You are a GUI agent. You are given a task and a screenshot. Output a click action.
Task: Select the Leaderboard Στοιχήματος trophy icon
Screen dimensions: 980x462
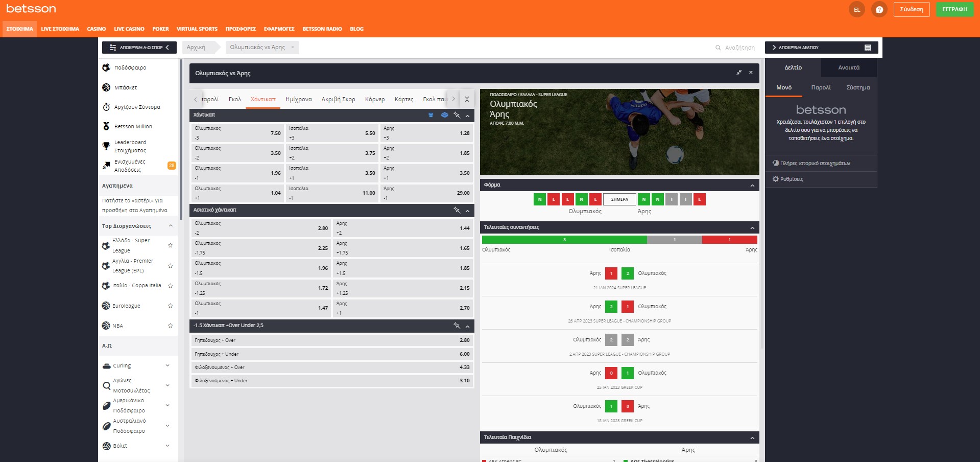pos(107,146)
